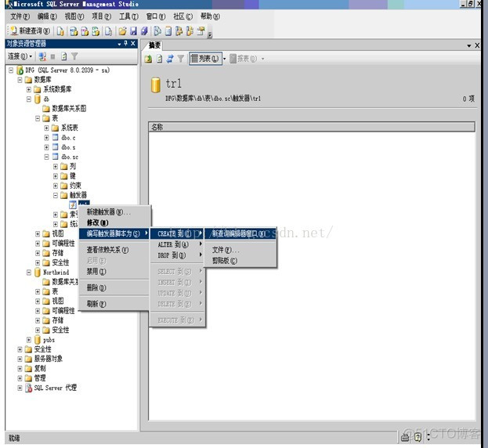Click the Save floppy disk icon
Image resolution: width=488 pixels, height=448 pixels.
pos(133,31)
